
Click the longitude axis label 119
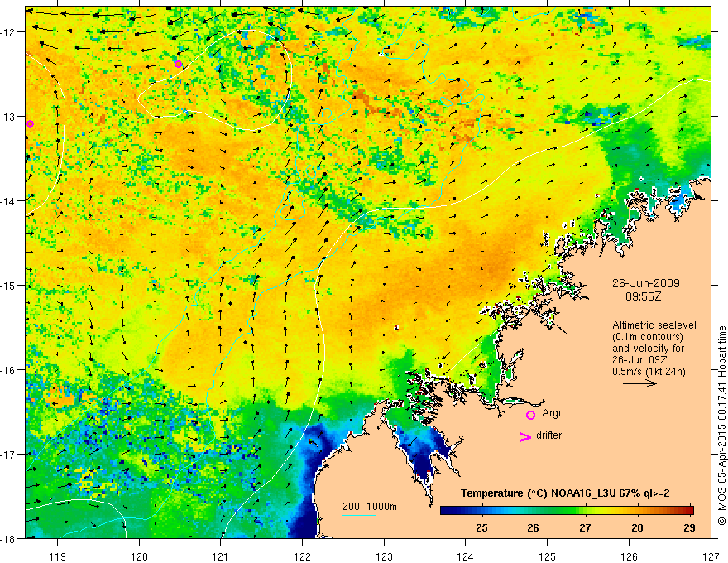(58, 556)
